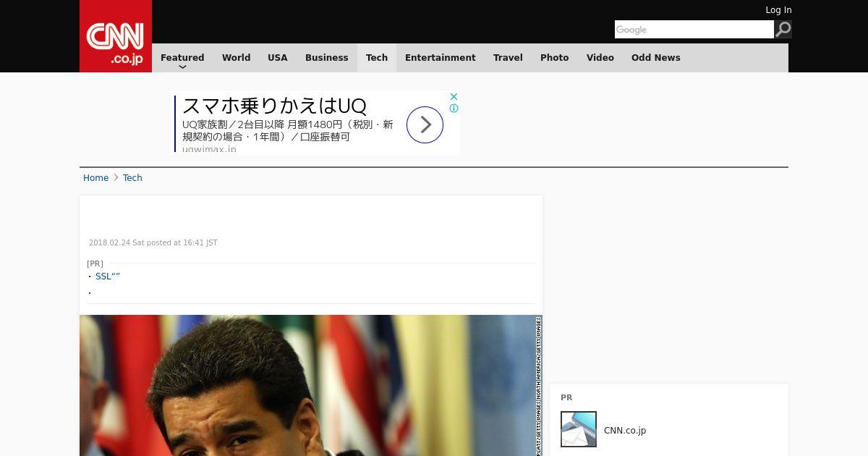
Task: Click the UQ ad headline text
Action: [274, 106]
